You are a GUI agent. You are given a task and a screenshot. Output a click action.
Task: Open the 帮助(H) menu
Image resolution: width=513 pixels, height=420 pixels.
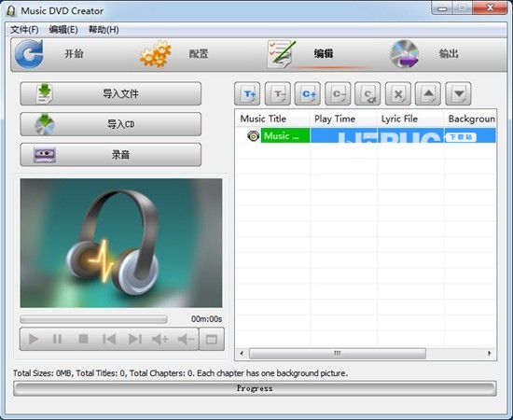pos(104,30)
